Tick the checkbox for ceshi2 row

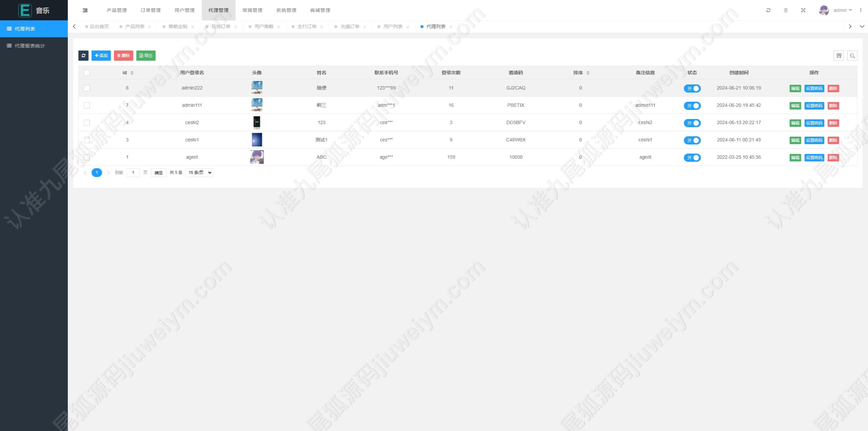[x=87, y=123]
